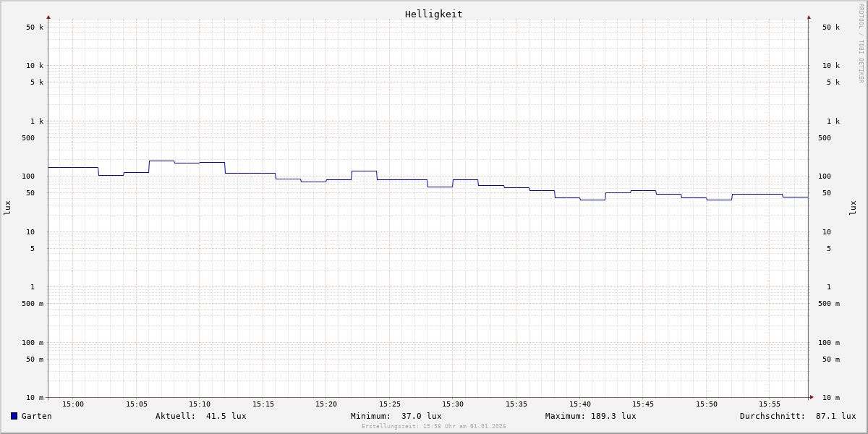Viewport: 868px width, 434px height.
Task: Click the 50 k label on left axis
Action: [35, 27]
